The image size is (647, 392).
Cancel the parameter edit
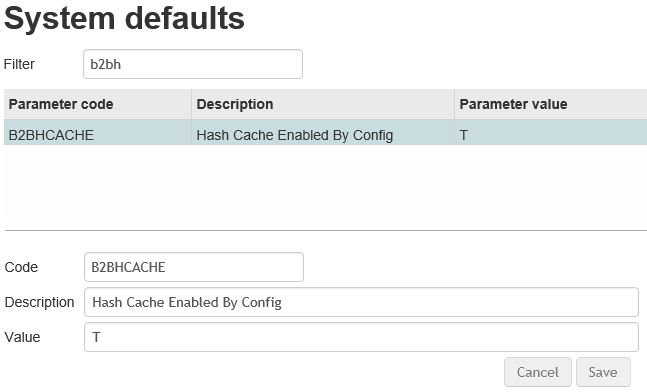[x=538, y=372]
